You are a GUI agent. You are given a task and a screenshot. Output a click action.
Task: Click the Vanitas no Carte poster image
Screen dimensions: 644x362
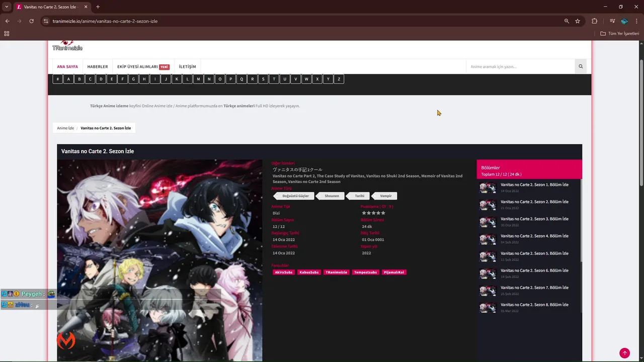(159, 260)
